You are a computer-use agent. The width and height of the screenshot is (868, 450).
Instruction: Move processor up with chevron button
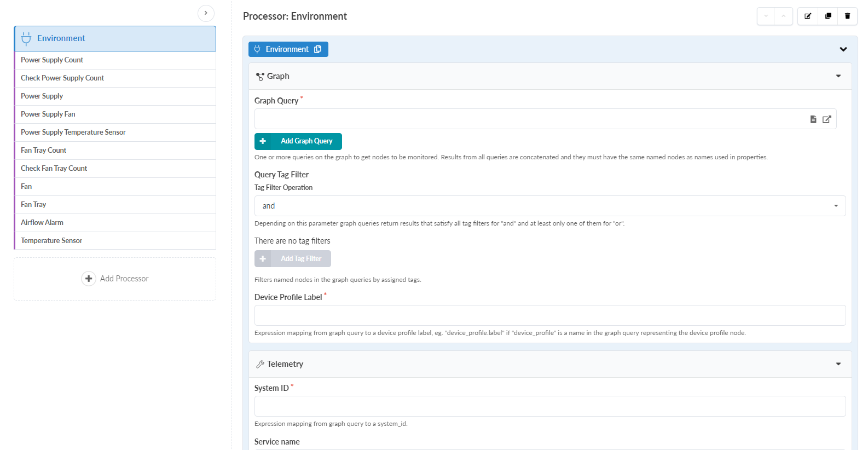tap(784, 16)
